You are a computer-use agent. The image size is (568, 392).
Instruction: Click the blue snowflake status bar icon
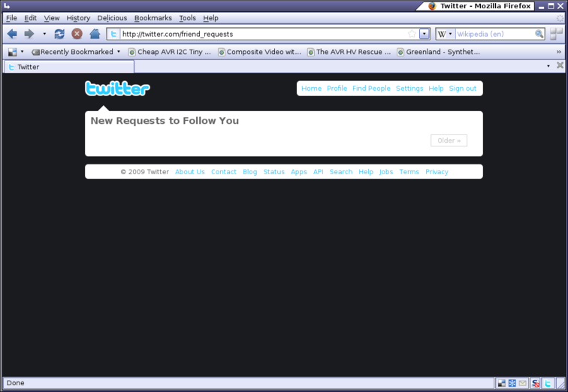512,383
